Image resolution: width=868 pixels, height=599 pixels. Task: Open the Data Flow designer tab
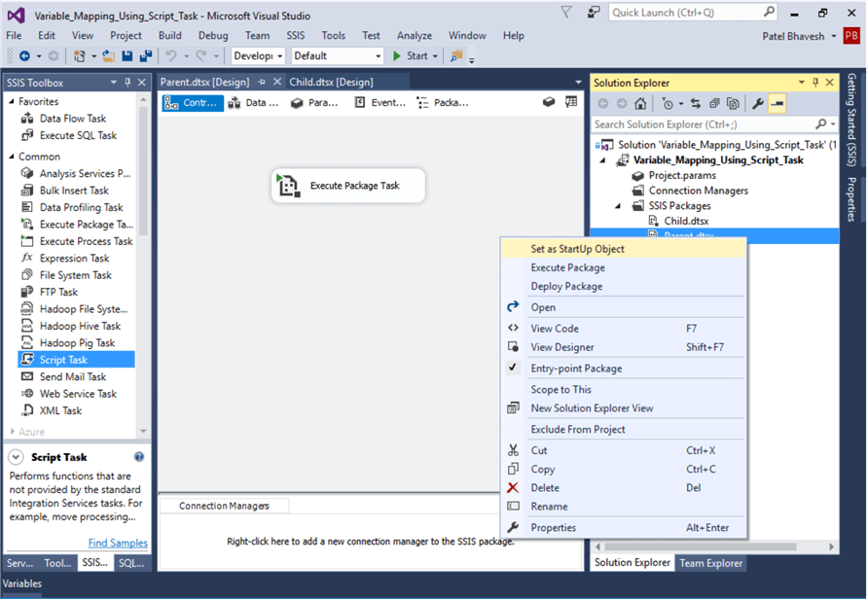[x=255, y=102]
